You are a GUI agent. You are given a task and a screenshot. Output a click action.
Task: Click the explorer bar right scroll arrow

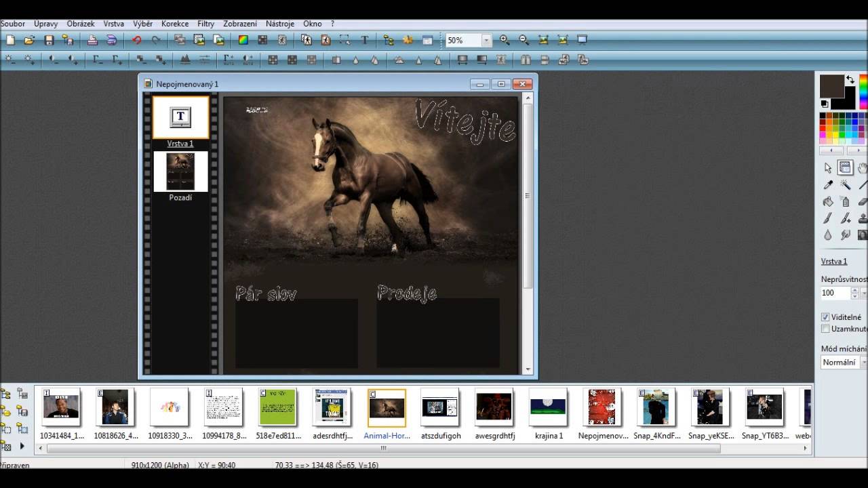[x=806, y=448]
